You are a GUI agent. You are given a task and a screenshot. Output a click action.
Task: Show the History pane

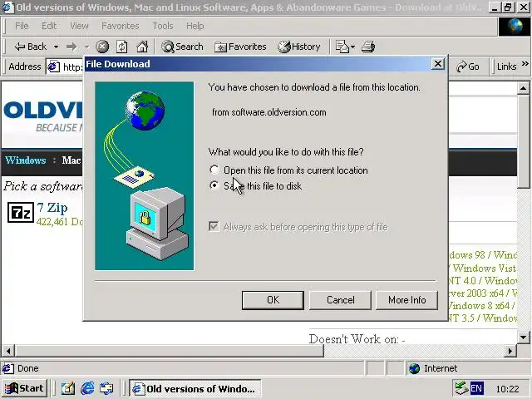pos(299,47)
